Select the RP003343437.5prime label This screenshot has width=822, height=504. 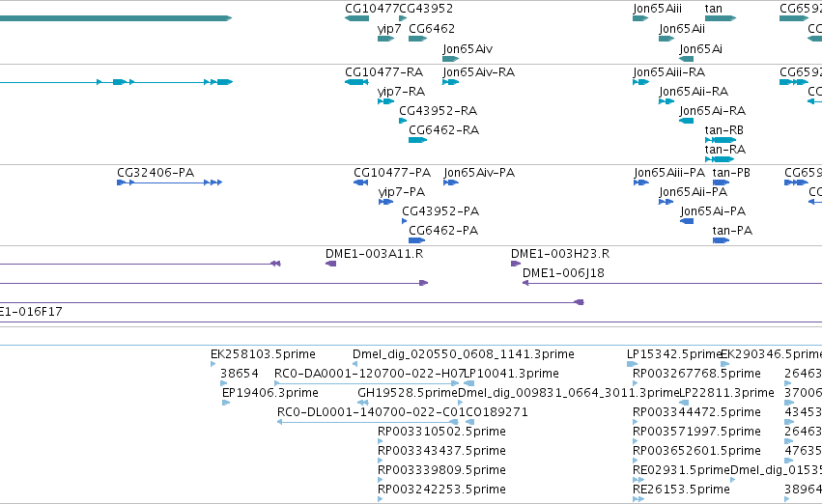[441, 452]
